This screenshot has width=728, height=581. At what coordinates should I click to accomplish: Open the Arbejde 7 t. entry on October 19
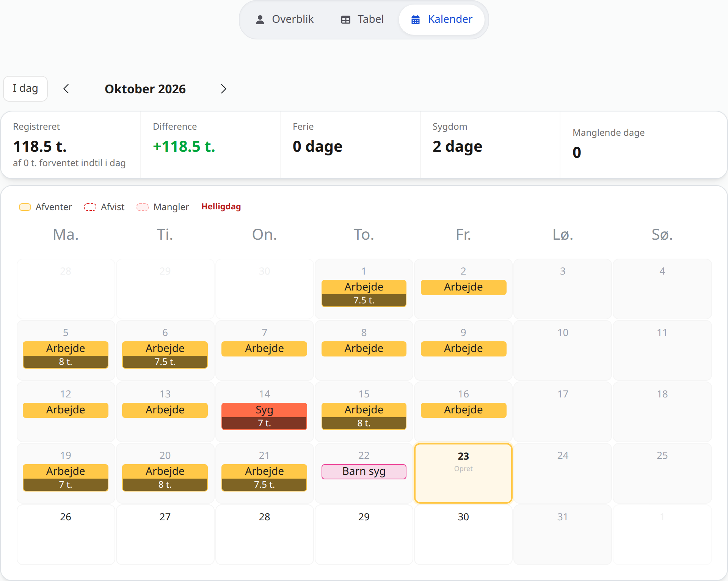66,478
